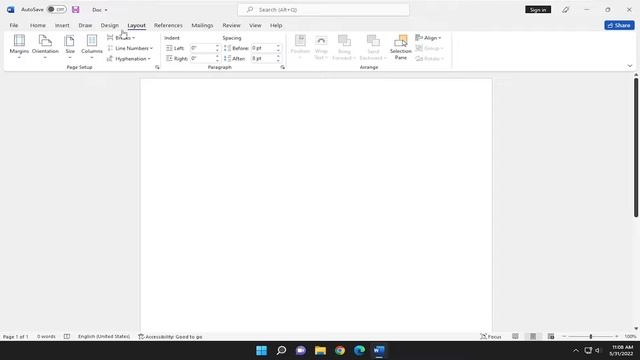This screenshot has width=640, height=360.
Task: Switch to the Insert tab
Action: [62, 25]
